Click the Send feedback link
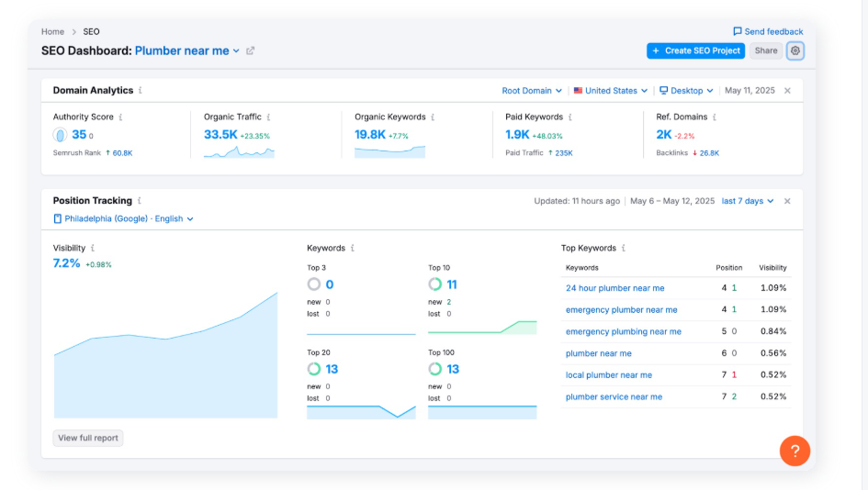The height and width of the screenshot is (490, 868). tap(768, 31)
